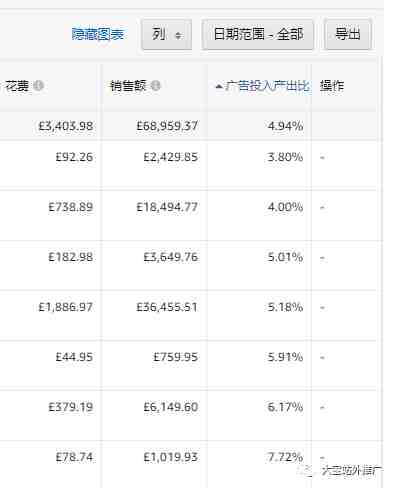The height and width of the screenshot is (488, 394).
Task: Click sort arrow on 广告投入产出比 header
Action: click(x=219, y=87)
